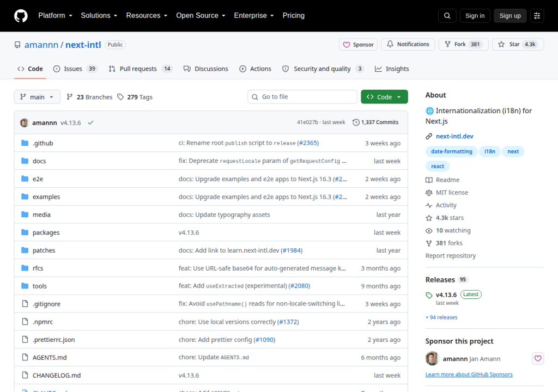Switch to the Discussions tab

pyautogui.click(x=205, y=69)
